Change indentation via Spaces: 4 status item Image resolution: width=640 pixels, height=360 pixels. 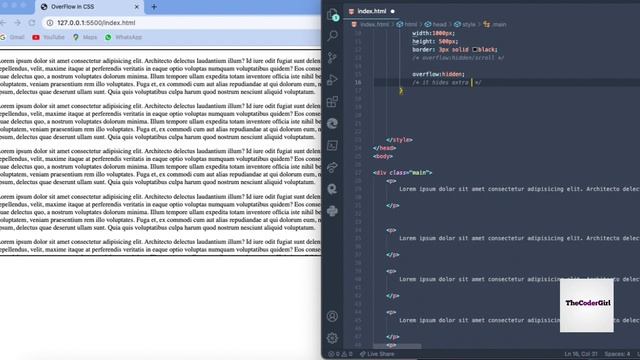(x=617, y=354)
